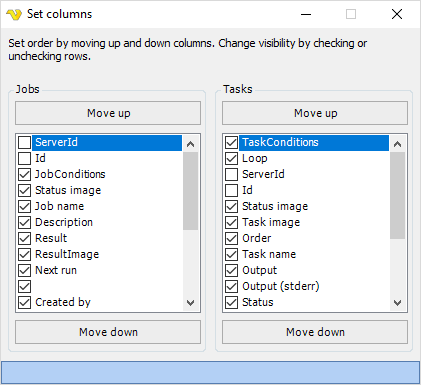
Task: Uncheck Job name checkbox
Action: tap(24, 206)
